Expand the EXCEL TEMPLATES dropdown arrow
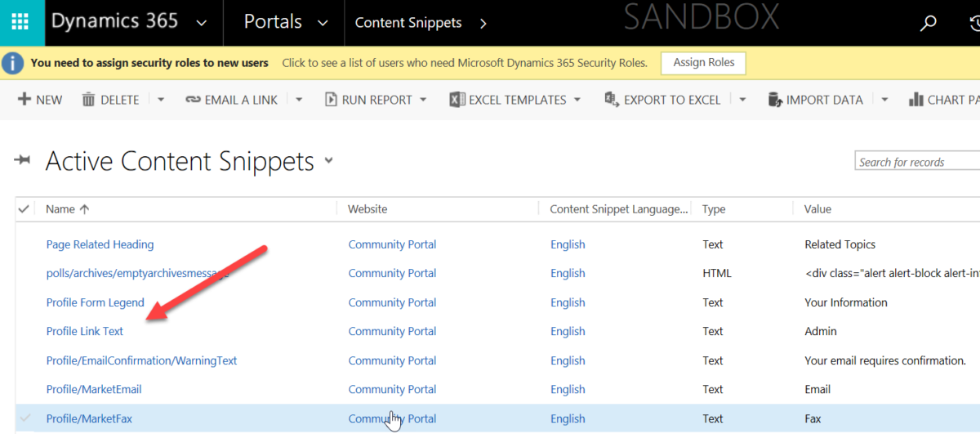980x434 pixels. click(x=577, y=100)
